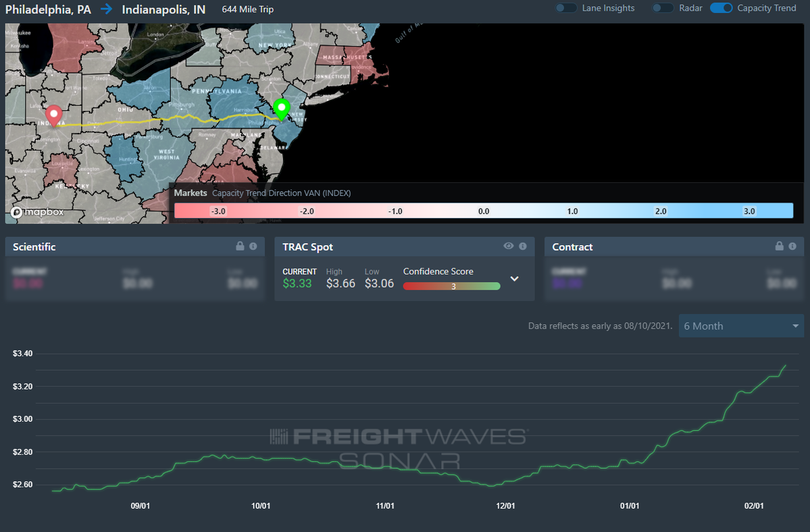
Task: Click the 1.0 legend value
Action: click(x=572, y=211)
